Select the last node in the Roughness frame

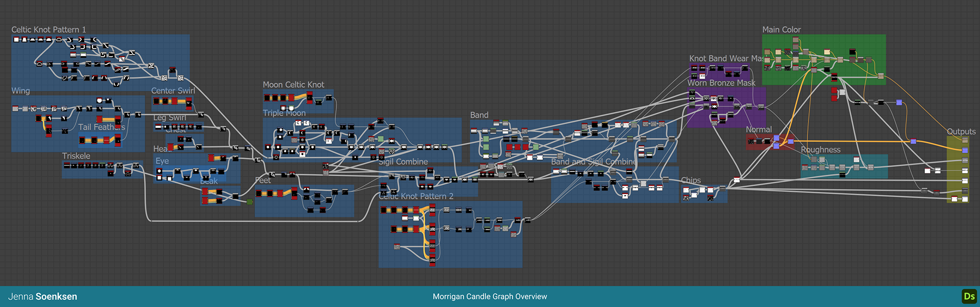click(x=870, y=168)
